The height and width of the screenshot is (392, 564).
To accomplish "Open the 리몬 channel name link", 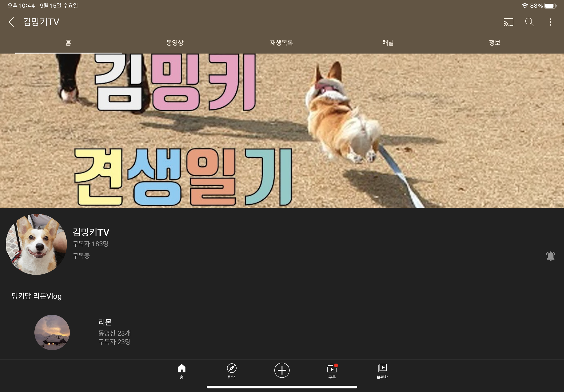I will (105, 322).
